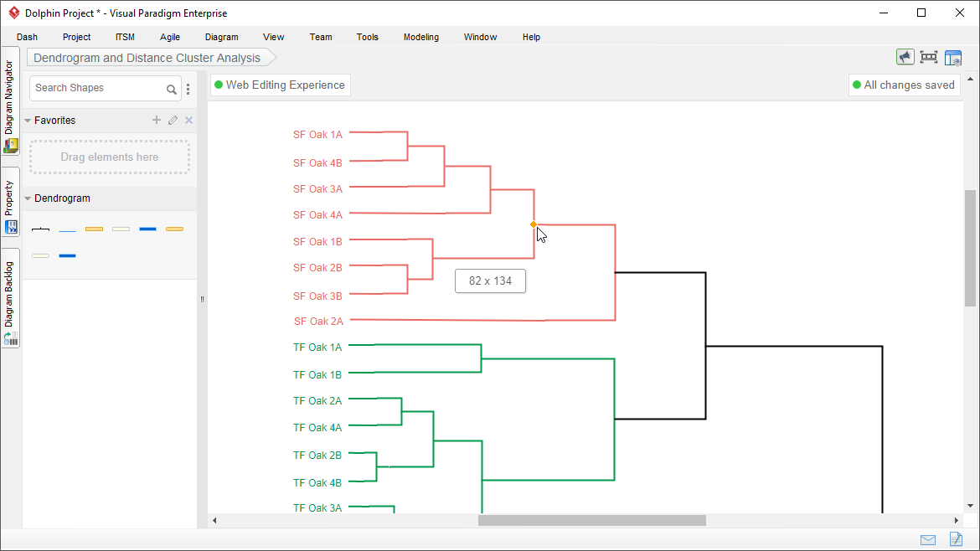Add a favorite with the plus icon
Screen dimensions: 980x551
click(x=157, y=120)
